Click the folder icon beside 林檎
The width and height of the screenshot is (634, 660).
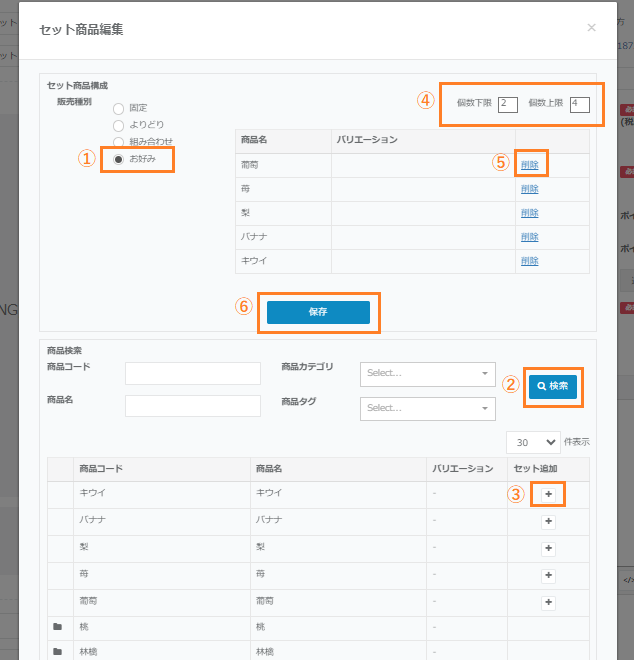pyautogui.click(x=58, y=652)
